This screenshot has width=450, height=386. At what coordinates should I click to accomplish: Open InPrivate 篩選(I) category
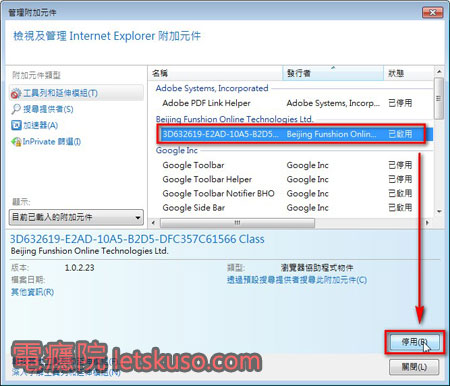(52, 142)
